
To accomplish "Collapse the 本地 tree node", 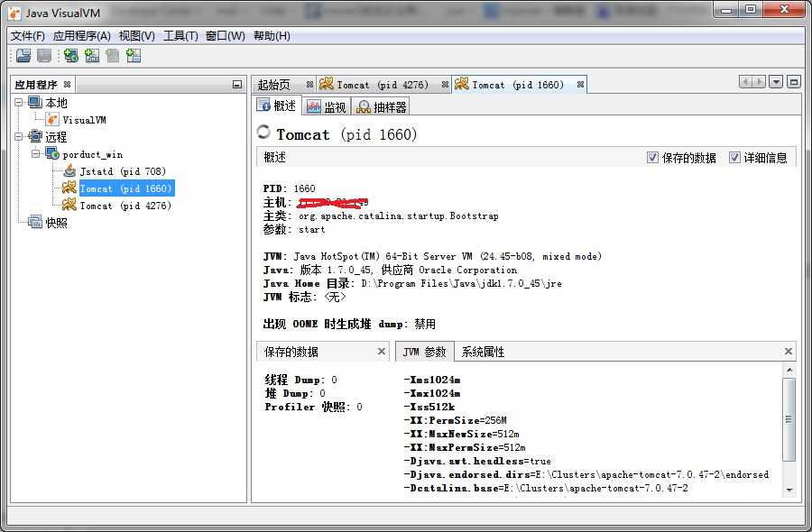I will [x=19, y=103].
